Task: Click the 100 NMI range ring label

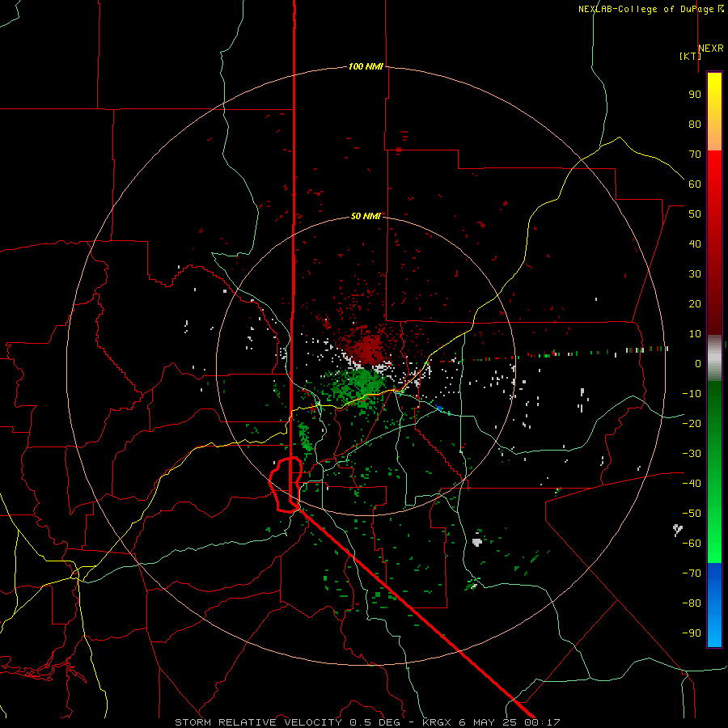Action: tap(366, 67)
